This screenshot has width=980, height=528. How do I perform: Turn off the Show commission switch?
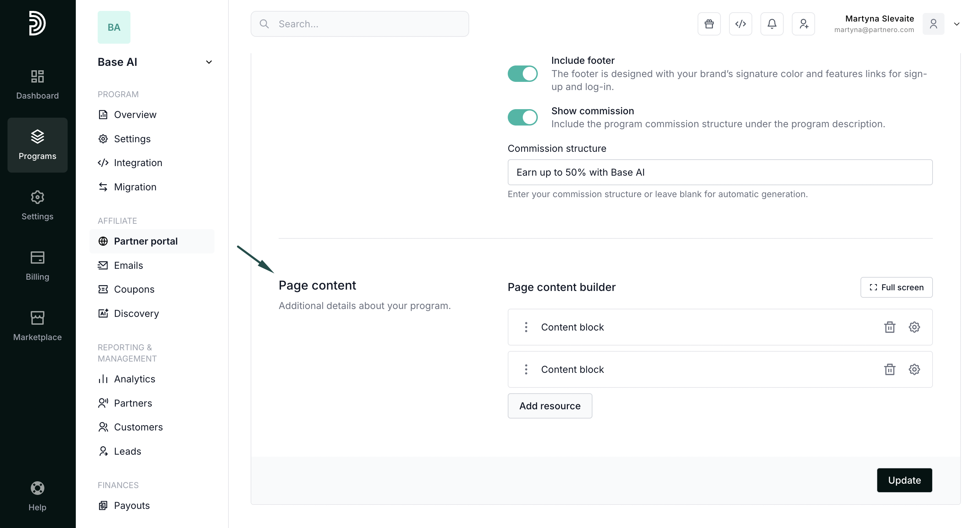(x=522, y=117)
